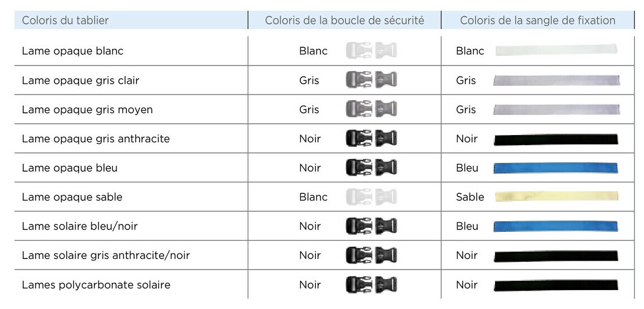Click the black buckle icon for Lame opaque gris anthracite
The height and width of the screenshot is (309, 644).
371,138
